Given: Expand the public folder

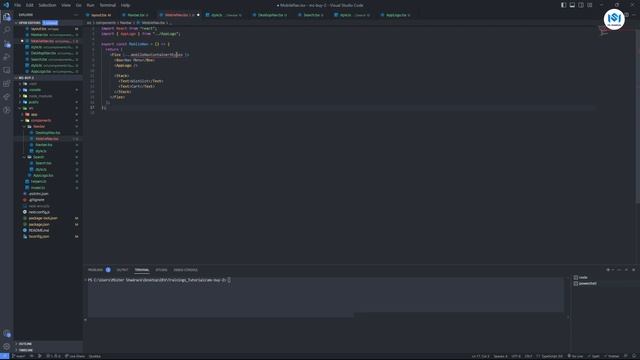Looking at the screenshot, I should pos(33,102).
